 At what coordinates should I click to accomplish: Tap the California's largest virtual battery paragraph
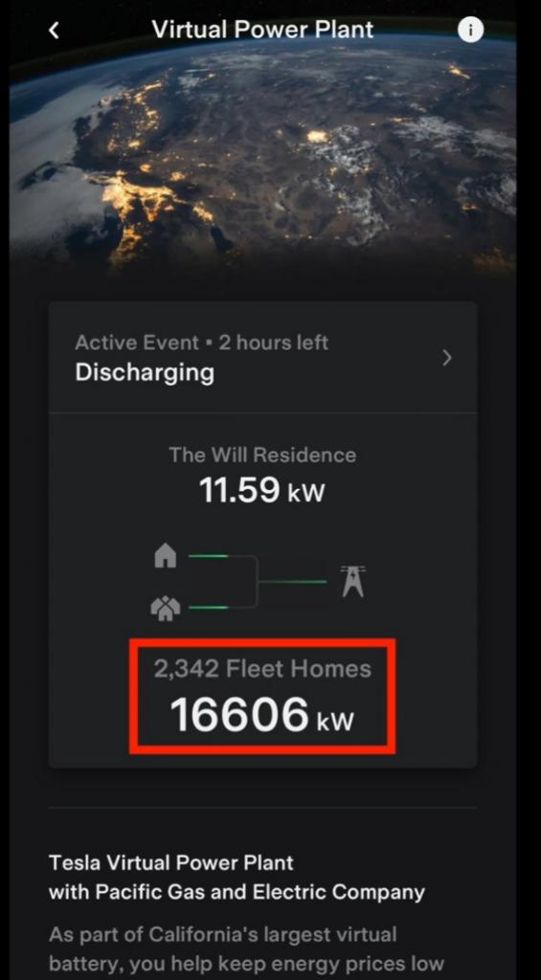click(246, 950)
